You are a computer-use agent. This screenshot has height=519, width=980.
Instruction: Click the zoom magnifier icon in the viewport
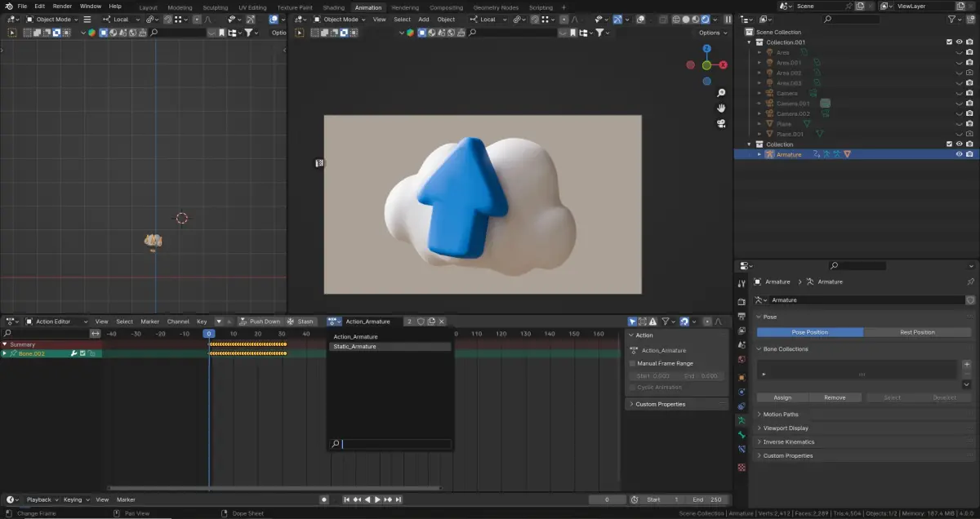tap(721, 92)
